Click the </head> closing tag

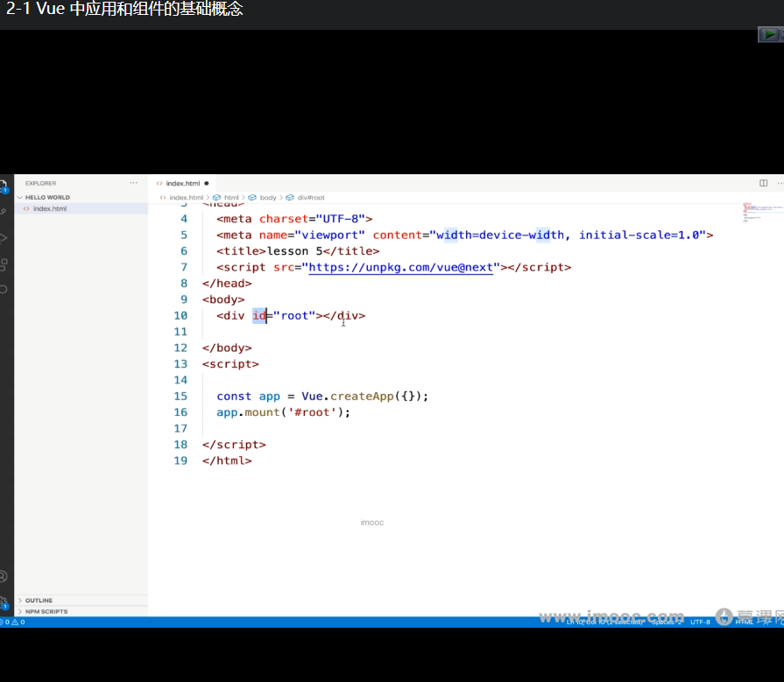click(x=227, y=284)
